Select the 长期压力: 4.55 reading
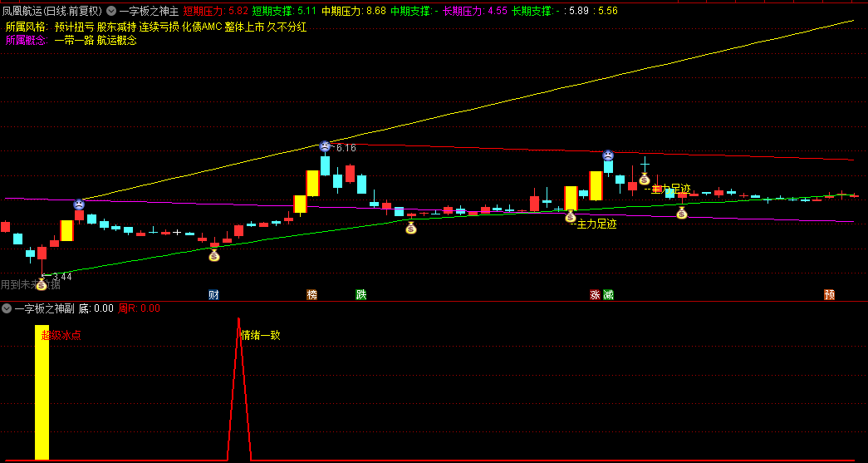Image resolution: width=868 pixels, height=463 pixels. (475, 11)
